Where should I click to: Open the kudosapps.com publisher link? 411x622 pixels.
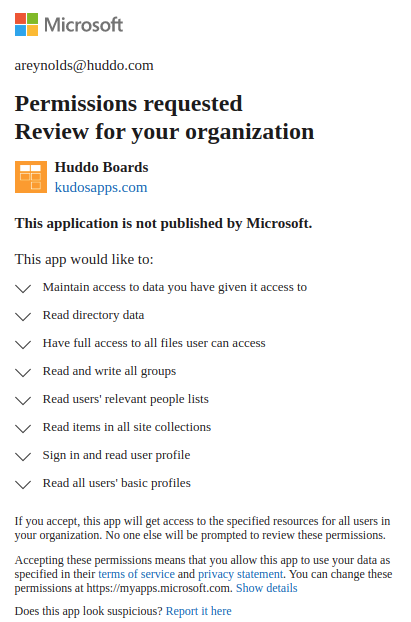point(101,187)
